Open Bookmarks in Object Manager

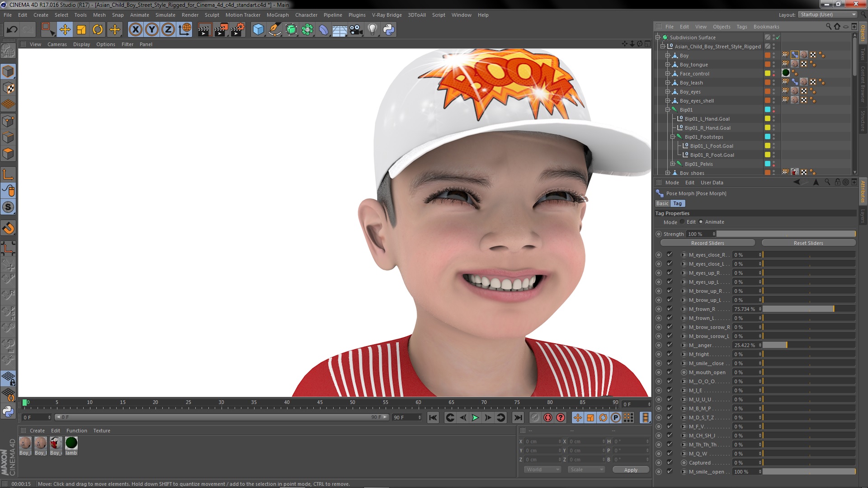766,27
